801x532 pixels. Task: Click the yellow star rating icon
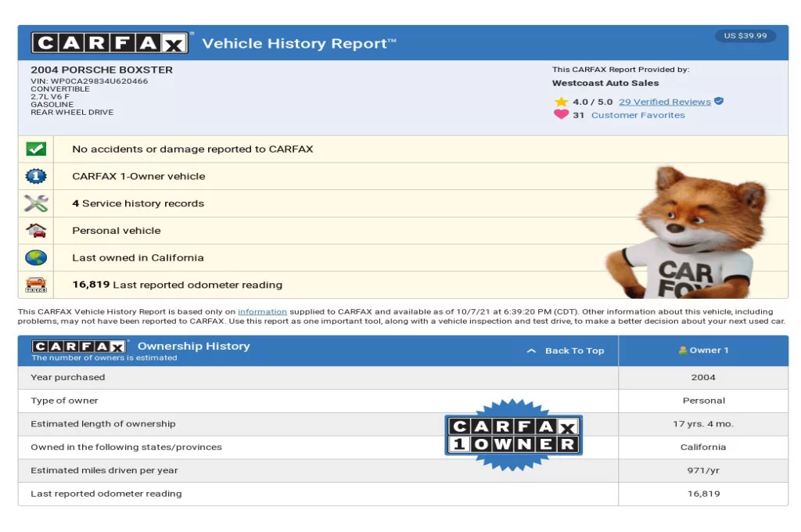(x=561, y=102)
